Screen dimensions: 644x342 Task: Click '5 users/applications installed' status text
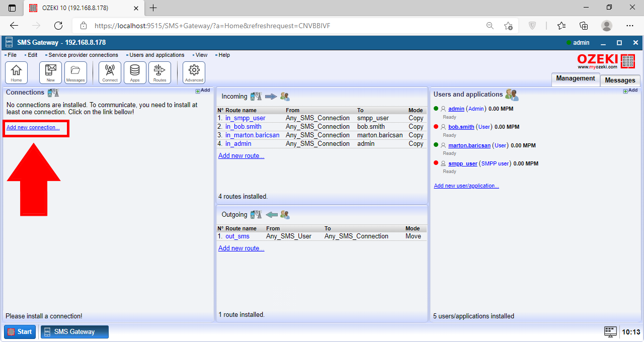click(473, 316)
